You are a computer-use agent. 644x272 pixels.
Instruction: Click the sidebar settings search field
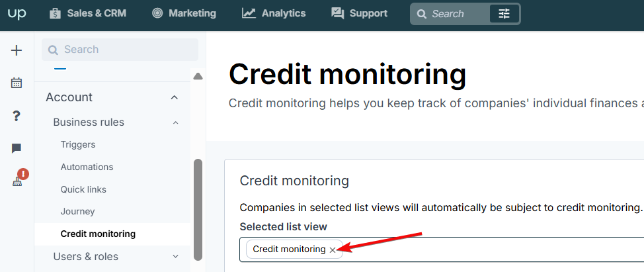(x=120, y=50)
